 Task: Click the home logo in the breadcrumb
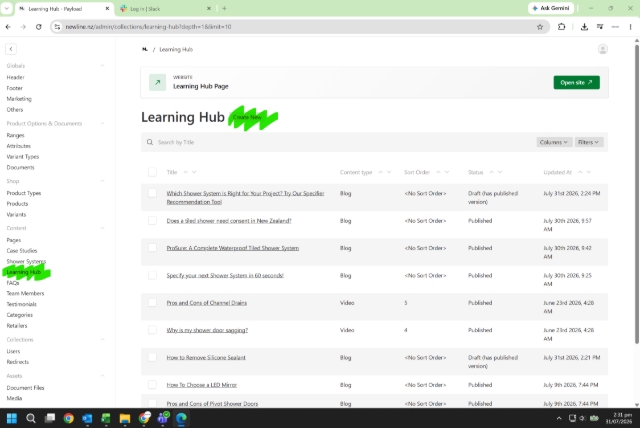click(x=144, y=49)
